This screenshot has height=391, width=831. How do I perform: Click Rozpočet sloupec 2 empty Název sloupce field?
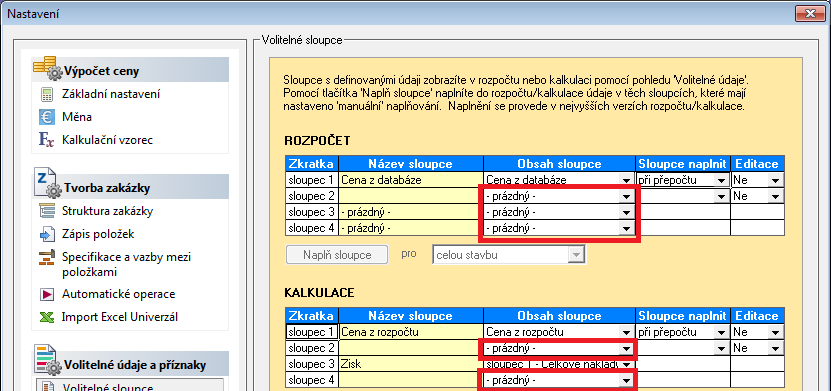click(x=411, y=196)
